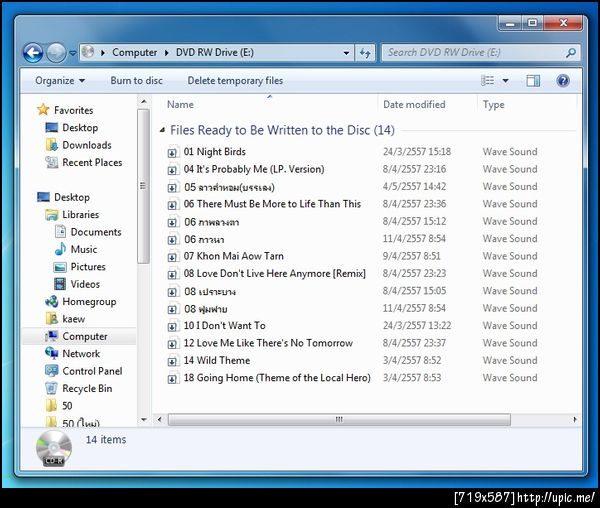The height and width of the screenshot is (508, 600).
Task: Open Recycle Bin in navigation pane
Action: [x=87, y=389]
